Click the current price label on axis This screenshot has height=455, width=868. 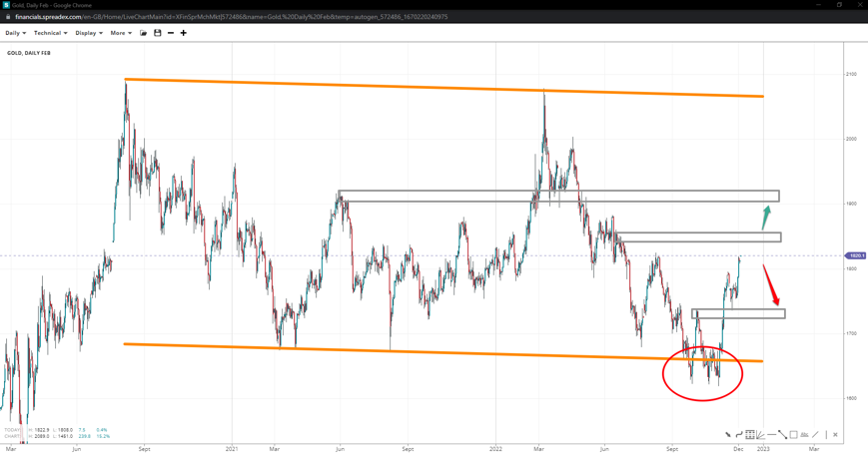click(856, 255)
